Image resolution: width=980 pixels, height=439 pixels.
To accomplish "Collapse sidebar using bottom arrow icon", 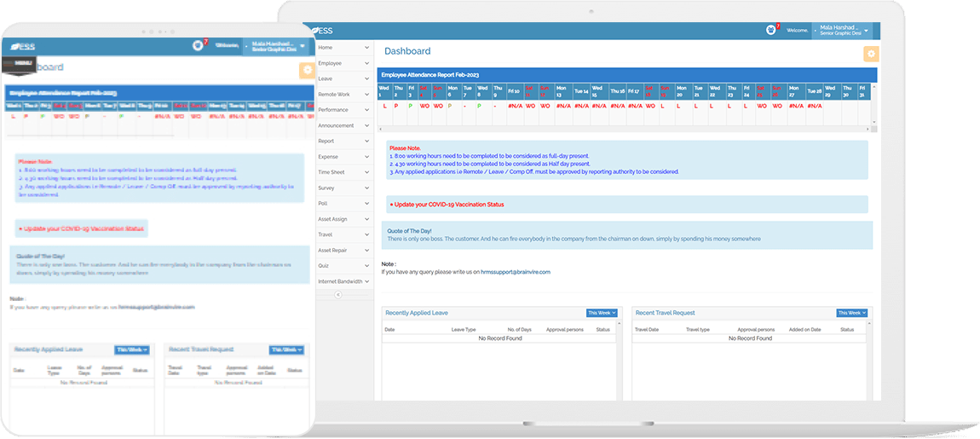I will [337, 294].
